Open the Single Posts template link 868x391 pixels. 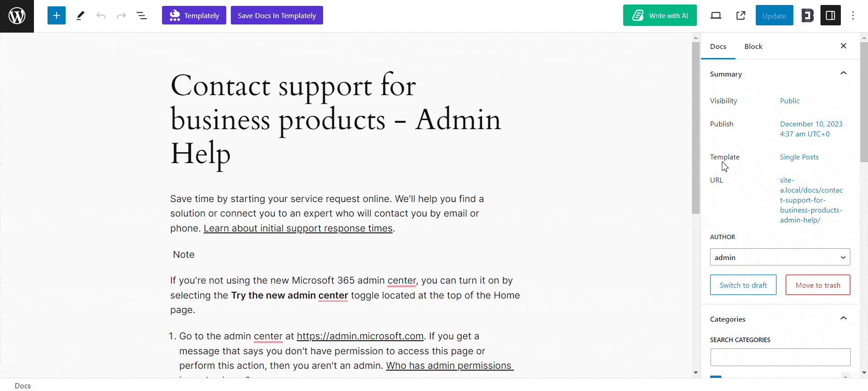(799, 157)
